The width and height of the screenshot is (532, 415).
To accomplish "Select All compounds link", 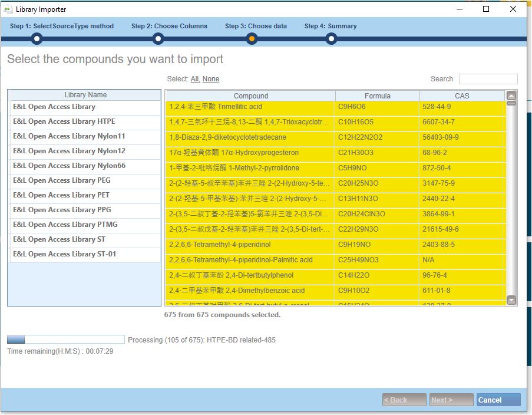I will (x=195, y=79).
